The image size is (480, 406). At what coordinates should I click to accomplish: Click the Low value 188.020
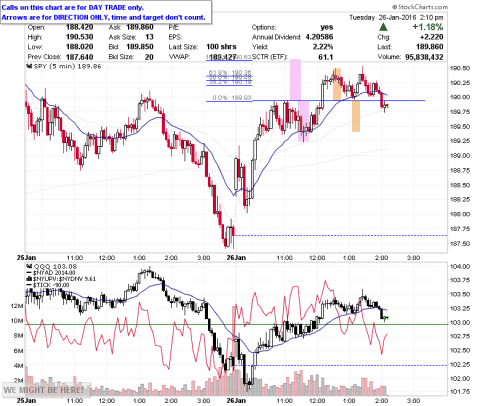79,47
